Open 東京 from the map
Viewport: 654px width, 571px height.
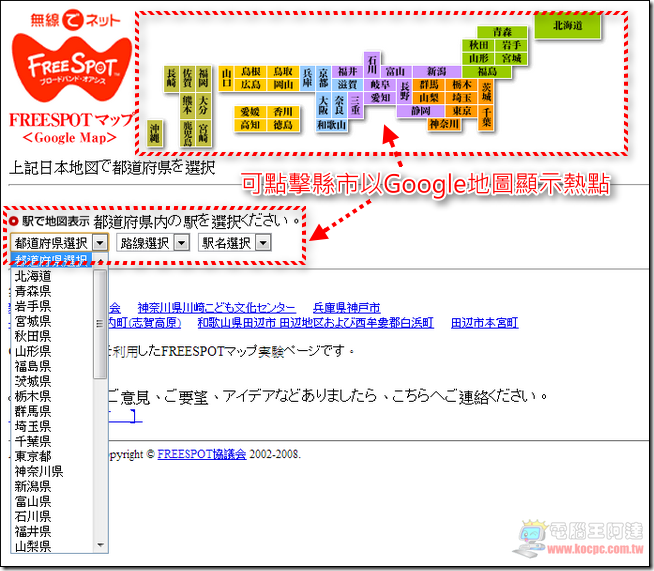point(461,111)
